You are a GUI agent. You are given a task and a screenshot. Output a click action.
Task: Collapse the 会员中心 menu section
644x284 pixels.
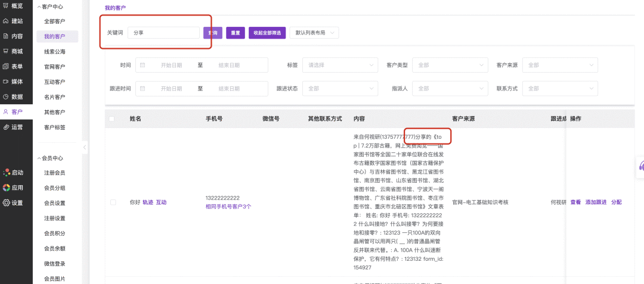[38, 158]
